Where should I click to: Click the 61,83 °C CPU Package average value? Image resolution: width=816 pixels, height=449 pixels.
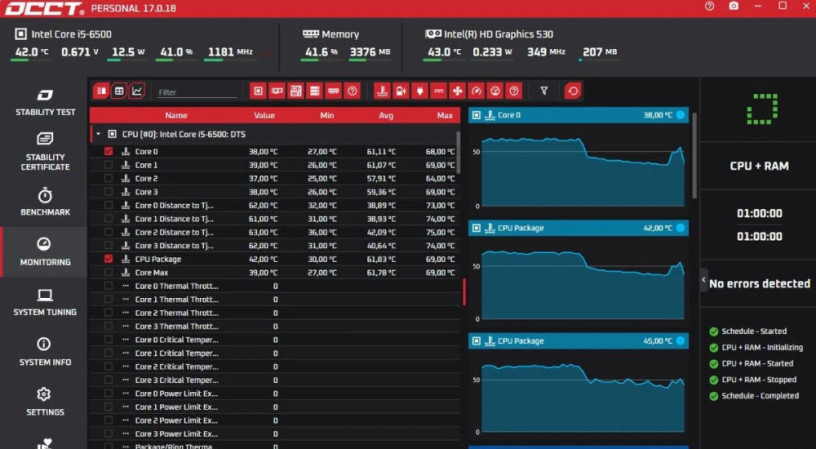point(381,259)
